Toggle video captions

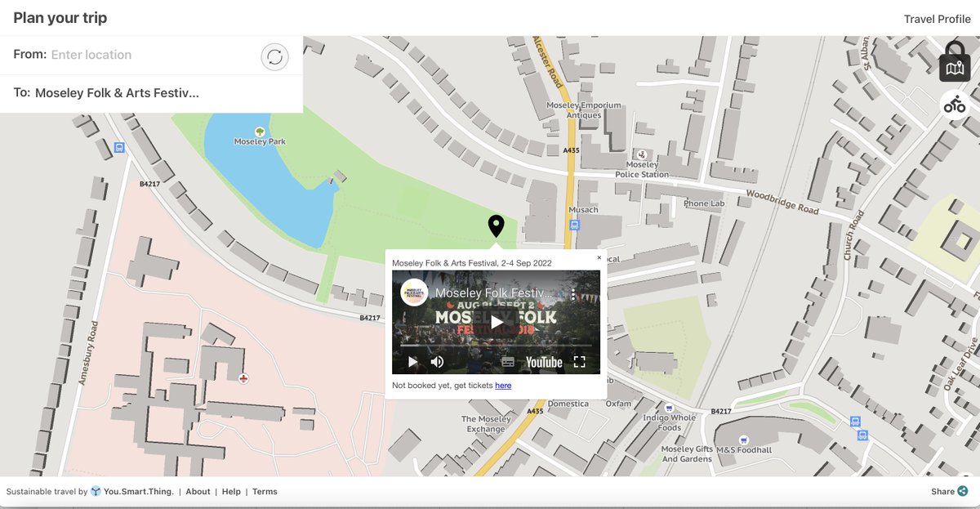508,362
